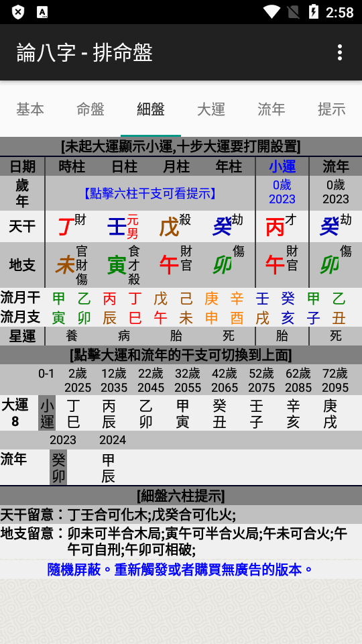
Task: Open the 大運 tab
Action: 211,109
